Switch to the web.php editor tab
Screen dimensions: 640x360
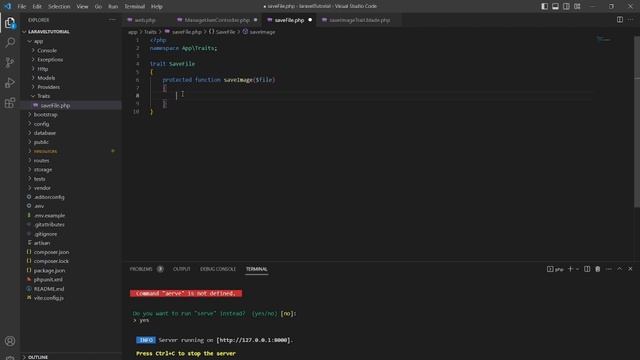point(145,20)
